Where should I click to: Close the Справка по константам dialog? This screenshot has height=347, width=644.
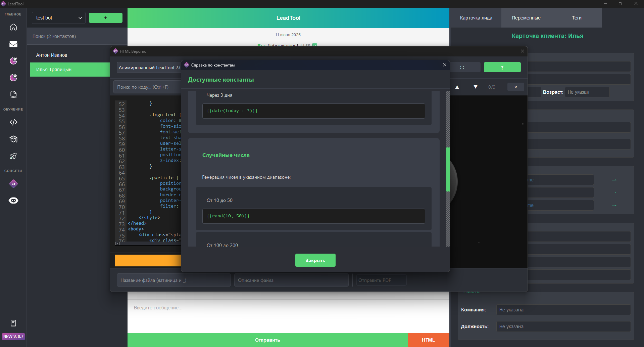pos(445,65)
